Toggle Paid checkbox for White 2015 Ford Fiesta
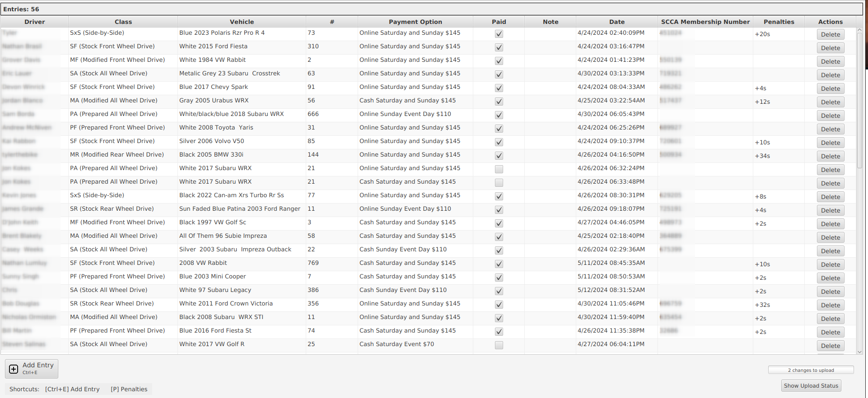868x398 pixels. (x=499, y=47)
